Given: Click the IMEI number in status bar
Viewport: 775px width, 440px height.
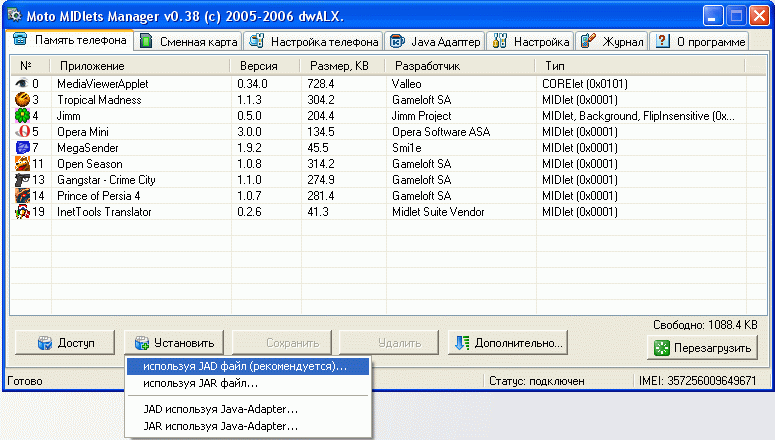Looking at the screenshot, I should 697,381.
